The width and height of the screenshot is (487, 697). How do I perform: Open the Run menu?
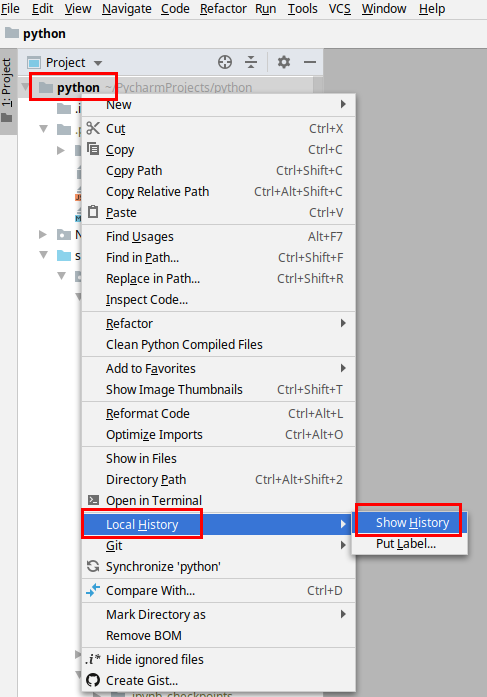coord(266,9)
